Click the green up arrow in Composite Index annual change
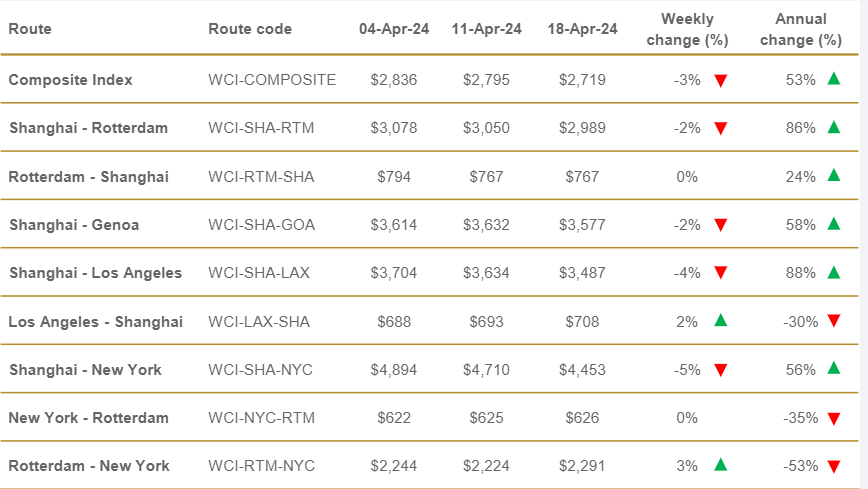This screenshot has width=868, height=489. (833, 79)
